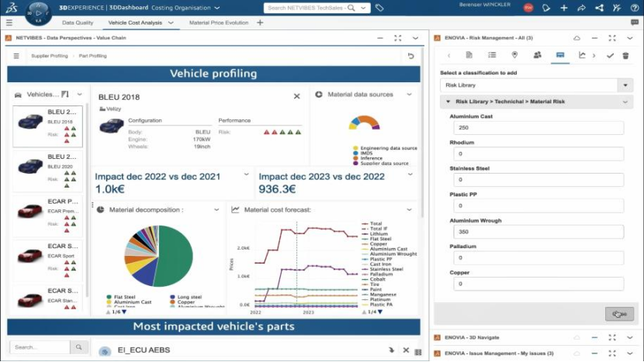Open the chart icon in Risk toolbar
The image size is (644, 362).
pyautogui.click(x=582, y=55)
